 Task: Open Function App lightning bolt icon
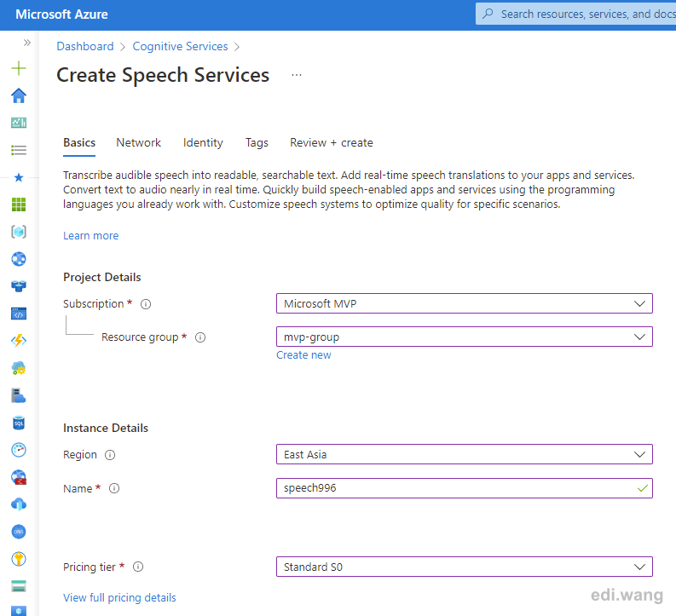click(19, 341)
